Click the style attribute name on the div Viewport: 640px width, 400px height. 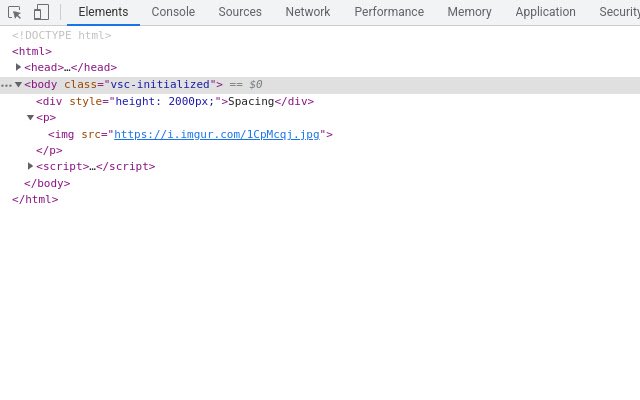coord(86,101)
